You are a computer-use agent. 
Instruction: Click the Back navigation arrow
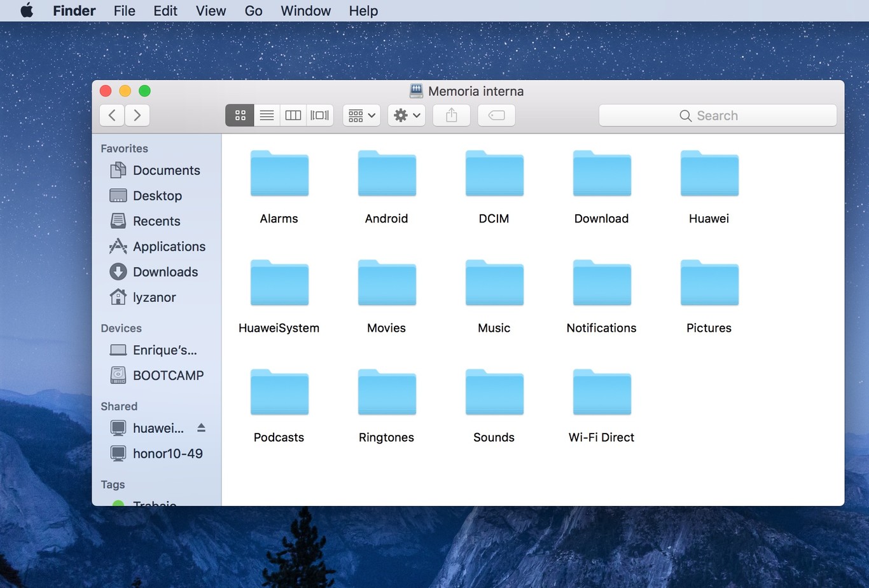[x=113, y=115]
